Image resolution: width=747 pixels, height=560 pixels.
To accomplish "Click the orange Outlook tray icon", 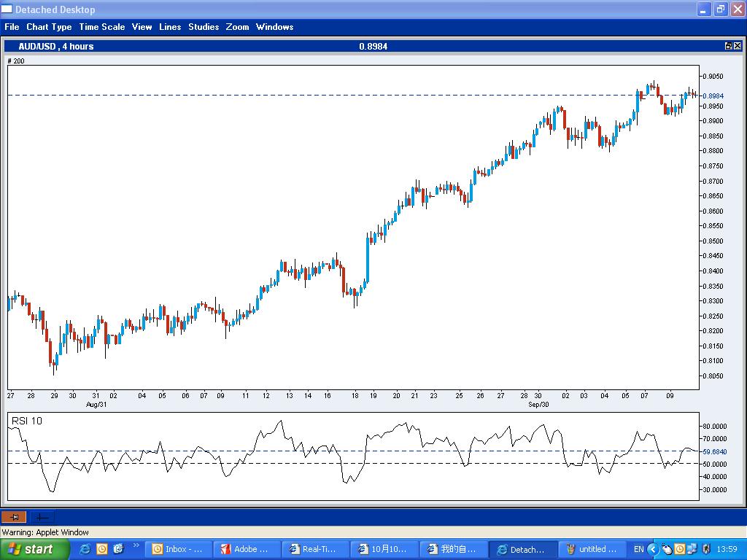I will [680, 550].
